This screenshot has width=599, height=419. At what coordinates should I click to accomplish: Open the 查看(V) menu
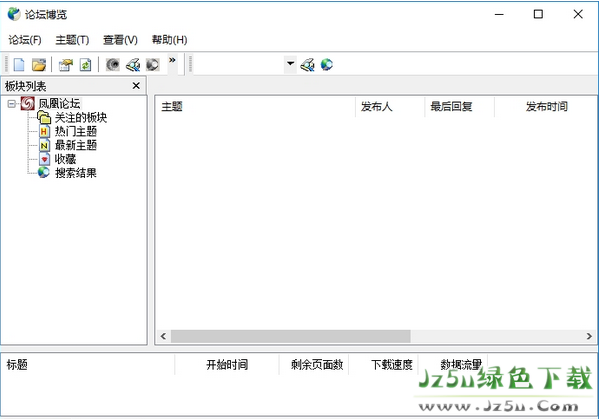(x=120, y=40)
